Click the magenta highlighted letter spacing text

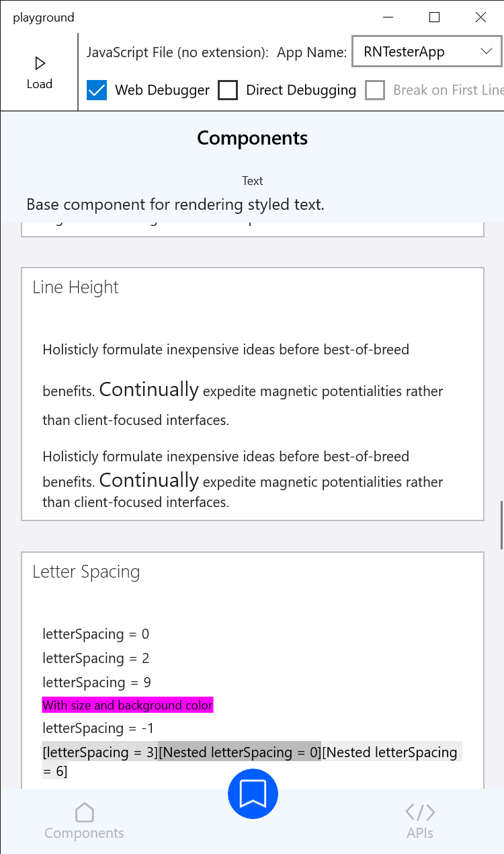pyautogui.click(x=128, y=705)
